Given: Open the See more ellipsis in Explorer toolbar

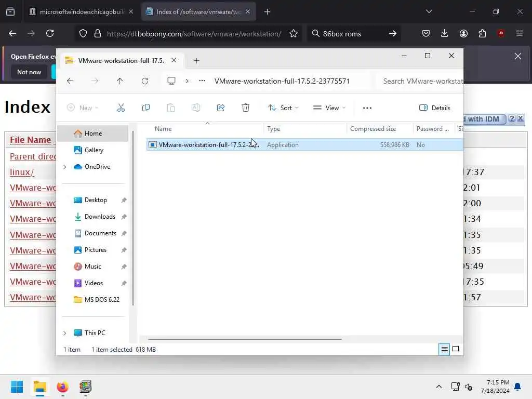Looking at the screenshot, I should click(x=367, y=108).
